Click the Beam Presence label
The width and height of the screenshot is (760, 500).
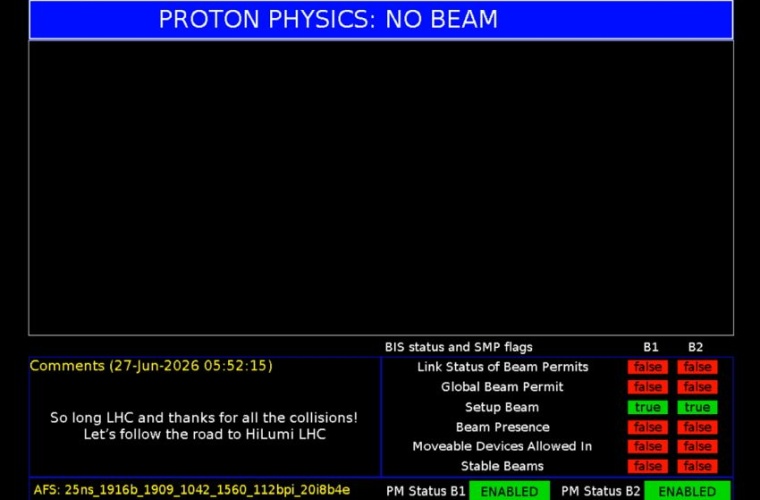[503, 427]
